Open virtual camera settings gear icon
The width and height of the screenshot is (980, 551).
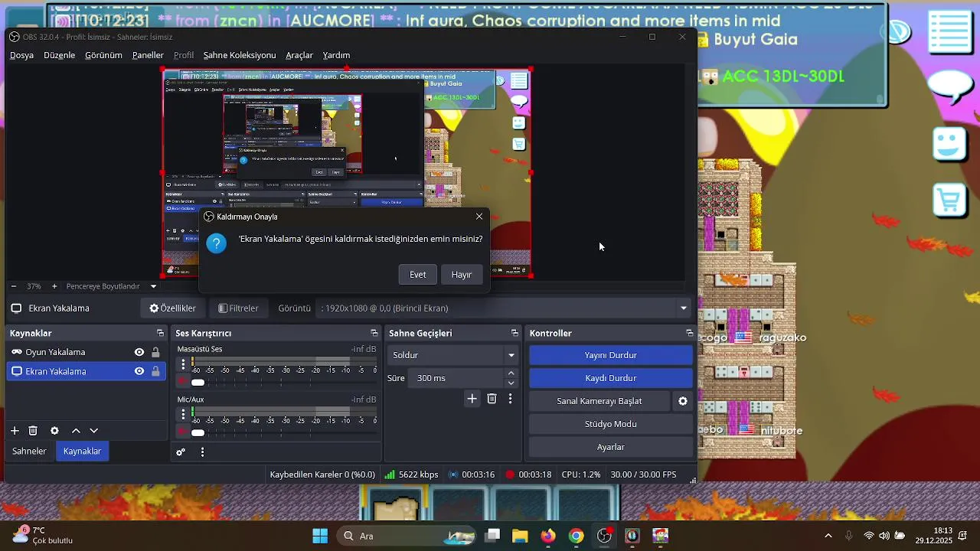pos(683,401)
